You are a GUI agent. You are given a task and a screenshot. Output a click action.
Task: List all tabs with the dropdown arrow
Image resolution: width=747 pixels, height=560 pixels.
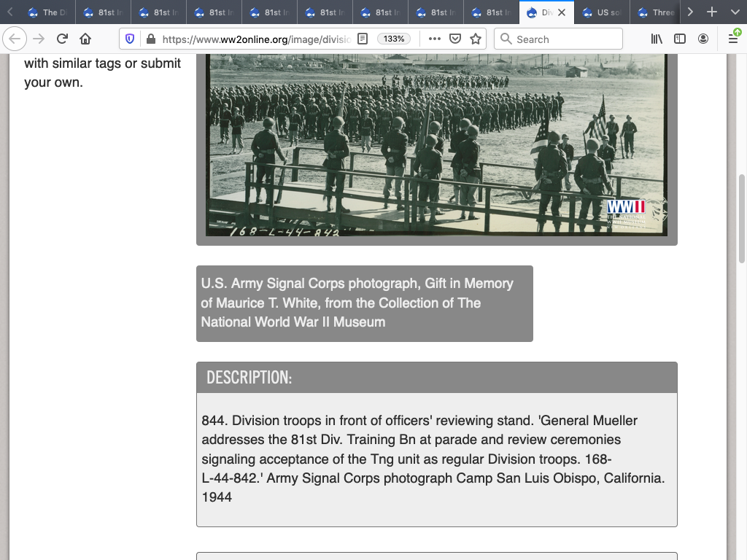pyautogui.click(x=734, y=12)
